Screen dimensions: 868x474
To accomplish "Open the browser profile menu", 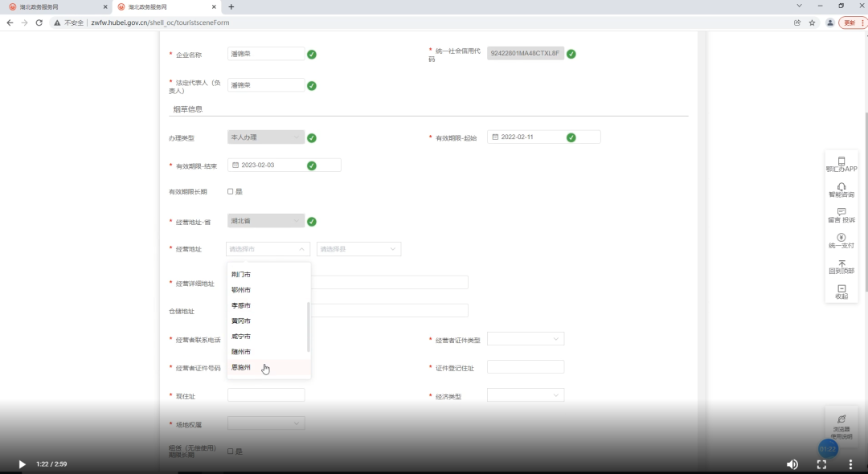I will tap(829, 22).
